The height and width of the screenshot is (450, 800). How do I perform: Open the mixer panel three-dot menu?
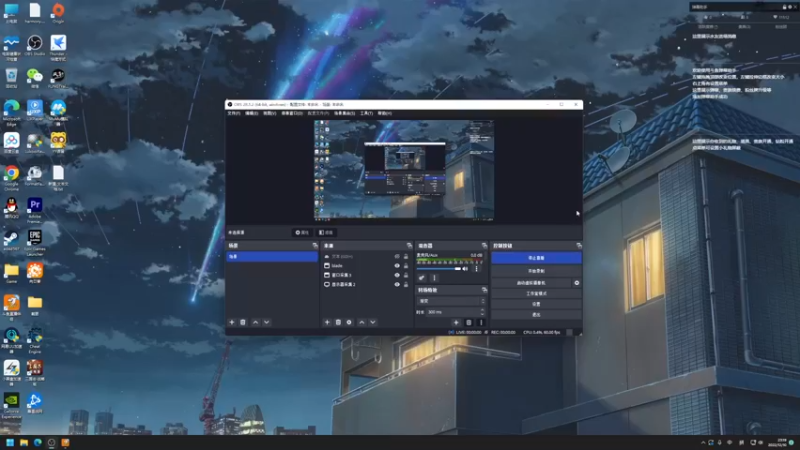(x=434, y=278)
